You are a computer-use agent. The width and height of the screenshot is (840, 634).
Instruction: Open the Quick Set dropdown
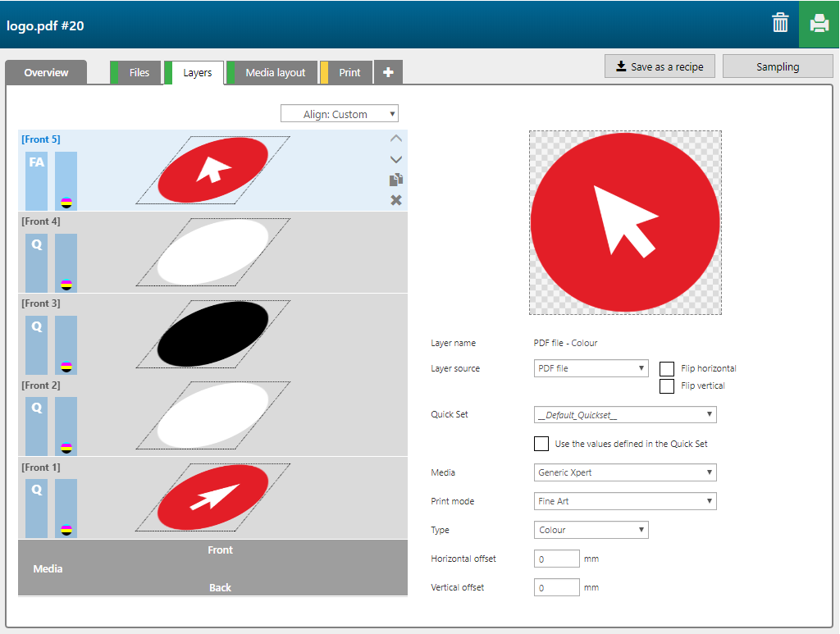point(625,414)
